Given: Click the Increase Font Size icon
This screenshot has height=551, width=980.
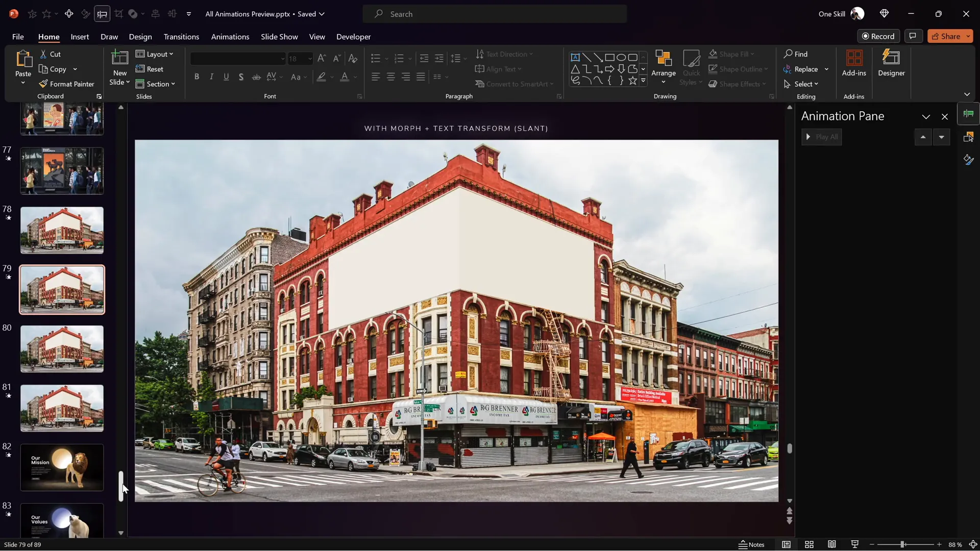Looking at the screenshot, I should coord(321,58).
